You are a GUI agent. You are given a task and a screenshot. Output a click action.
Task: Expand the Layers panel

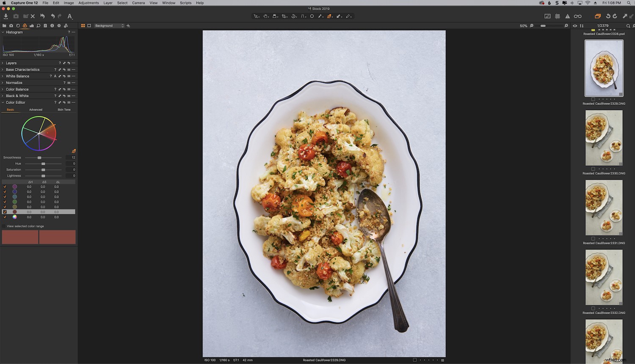[x=3, y=63]
